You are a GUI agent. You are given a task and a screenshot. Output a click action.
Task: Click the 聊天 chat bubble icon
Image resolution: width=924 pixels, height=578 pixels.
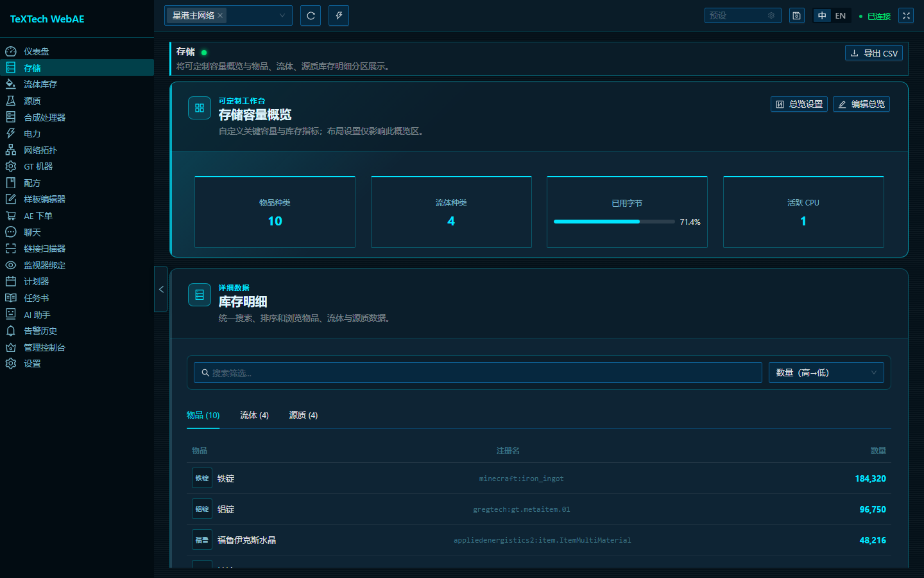(11, 232)
